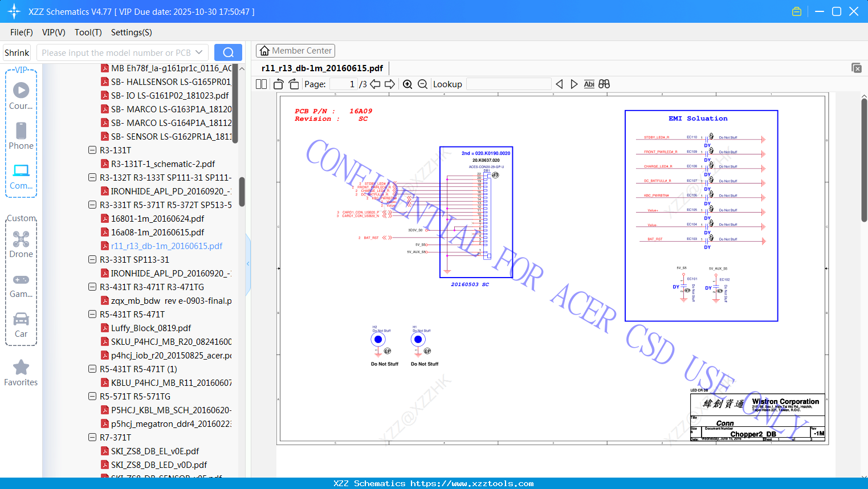Viewport: 868px width, 489px height.
Task: Find previous lookup match
Action: tap(559, 84)
